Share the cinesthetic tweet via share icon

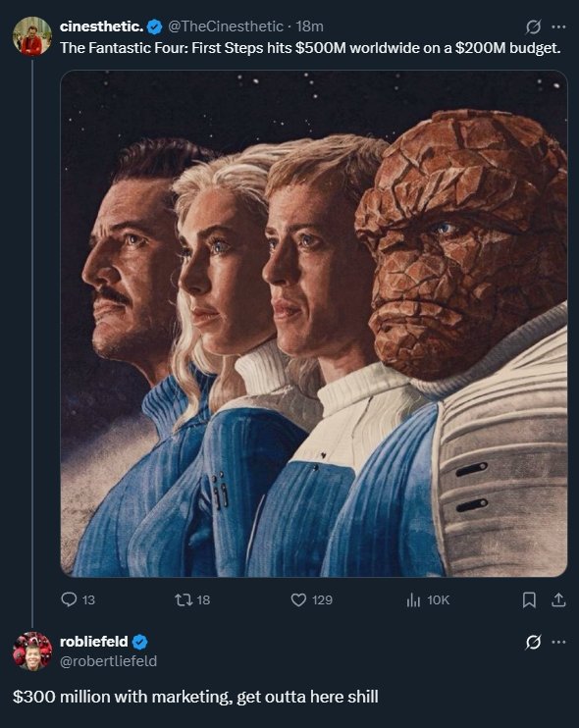558,599
